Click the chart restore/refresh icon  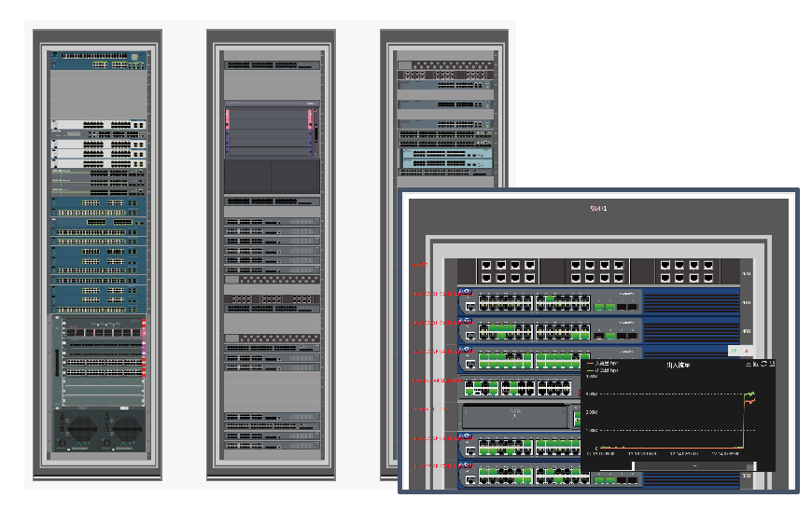764,364
